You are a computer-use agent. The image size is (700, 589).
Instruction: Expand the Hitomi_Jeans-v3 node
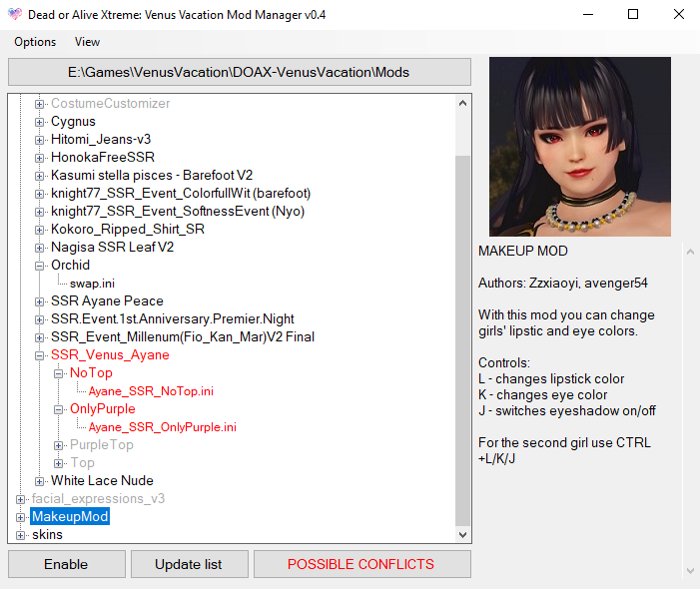39,140
